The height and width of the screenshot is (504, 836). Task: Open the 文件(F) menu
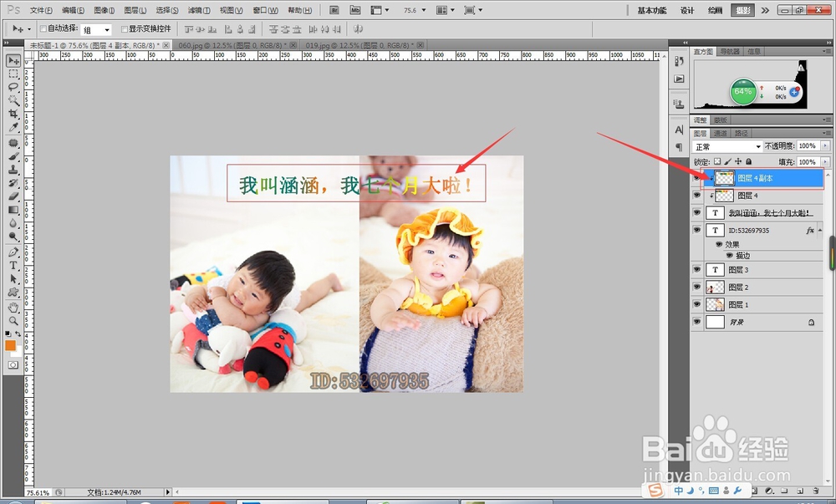click(x=41, y=10)
